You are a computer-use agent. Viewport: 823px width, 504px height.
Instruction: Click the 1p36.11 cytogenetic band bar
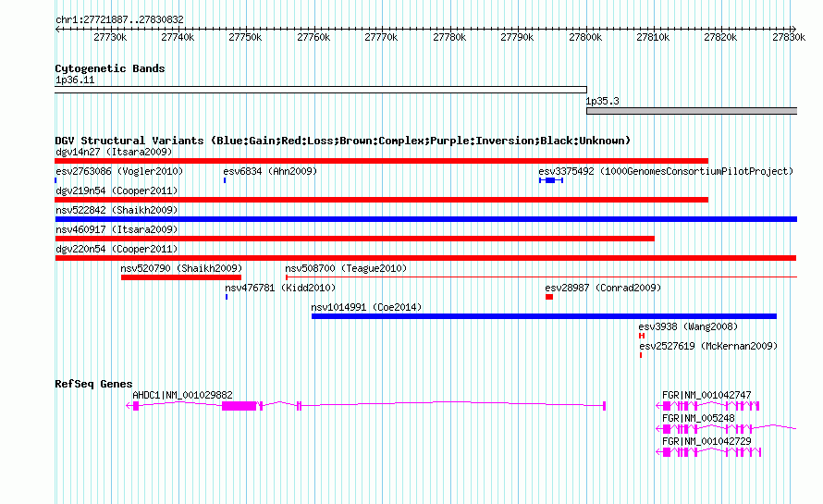point(321,90)
